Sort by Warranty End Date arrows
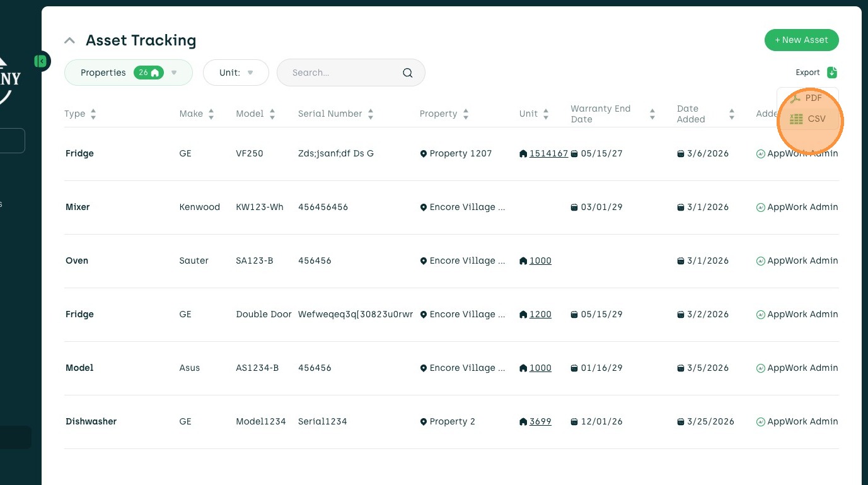 (x=652, y=114)
